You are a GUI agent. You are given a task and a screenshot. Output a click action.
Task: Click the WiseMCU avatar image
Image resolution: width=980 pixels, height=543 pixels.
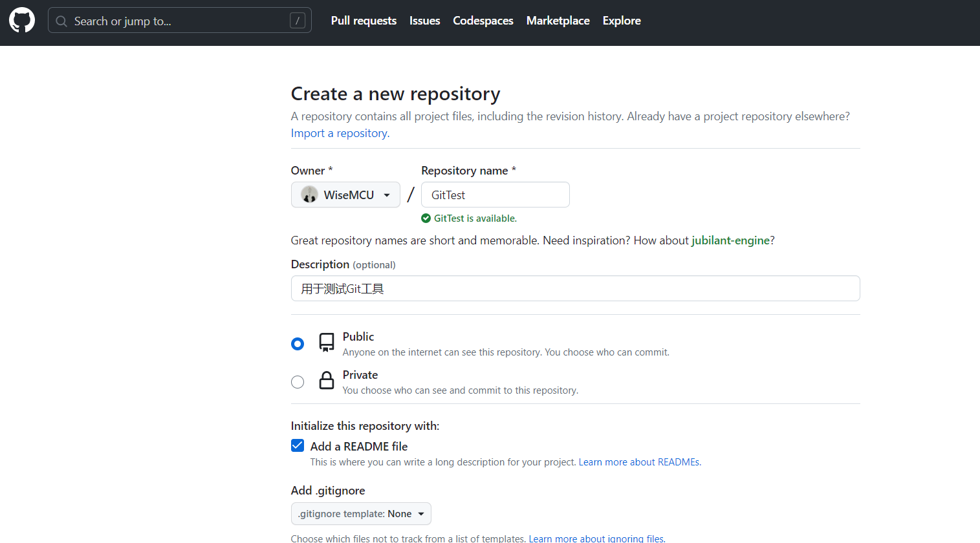[309, 195]
